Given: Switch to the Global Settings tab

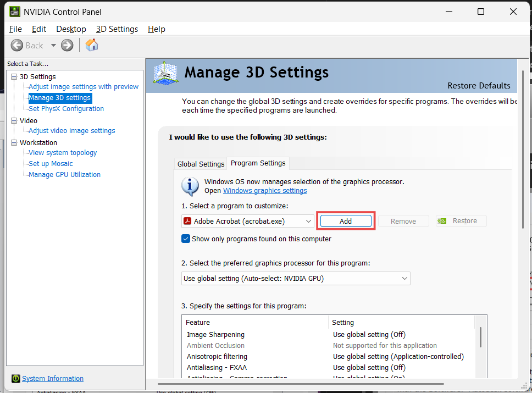Looking at the screenshot, I should click(201, 164).
